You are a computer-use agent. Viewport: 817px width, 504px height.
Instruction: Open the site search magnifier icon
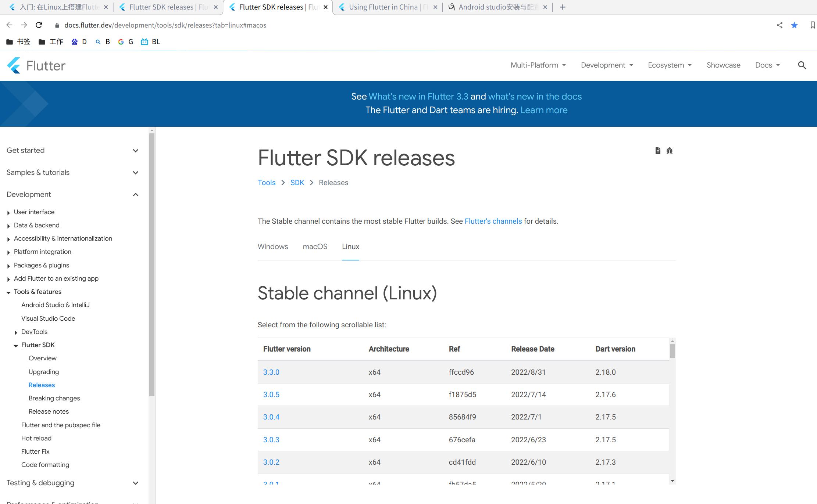tap(802, 65)
